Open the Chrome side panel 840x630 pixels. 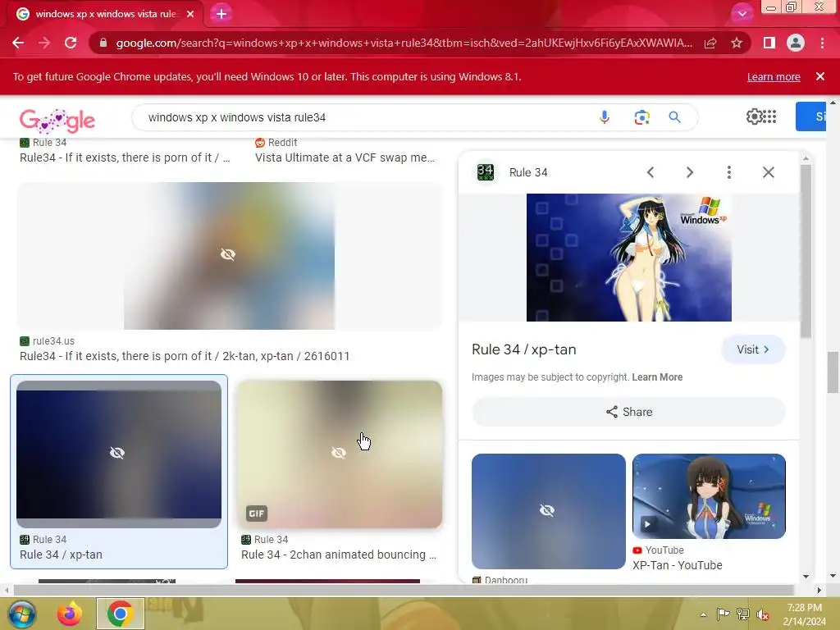[769, 43]
